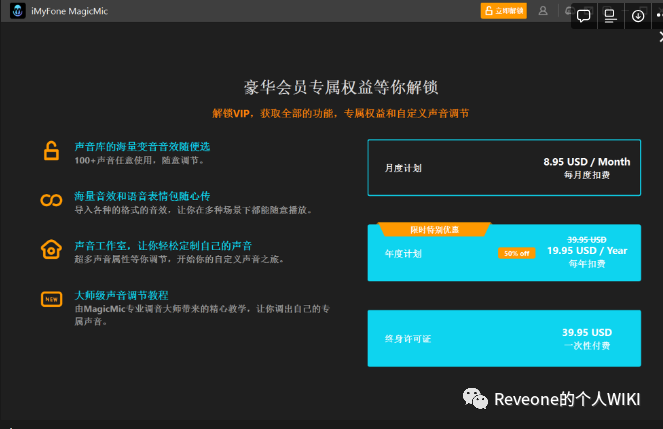The height and width of the screenshot is (429, 663).
Task: Click the 每年扣费 yearly billing note
Action: pyautogui.click(x=586, y=264)
